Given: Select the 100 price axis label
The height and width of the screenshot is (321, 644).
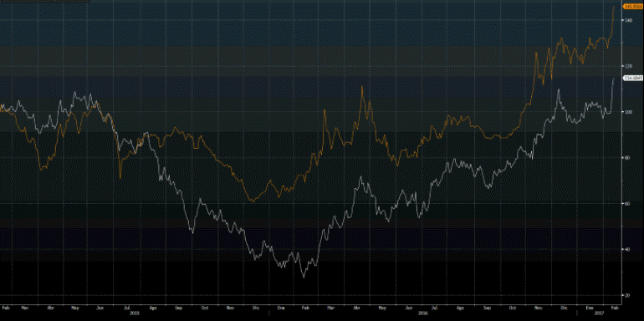Looking at the screenshot, I should (x=627, y=112).
